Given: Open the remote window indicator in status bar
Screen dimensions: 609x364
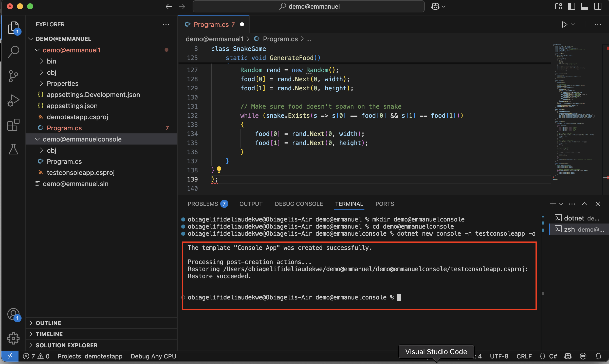Looking at the screenshot, I should tap(10, 356).
